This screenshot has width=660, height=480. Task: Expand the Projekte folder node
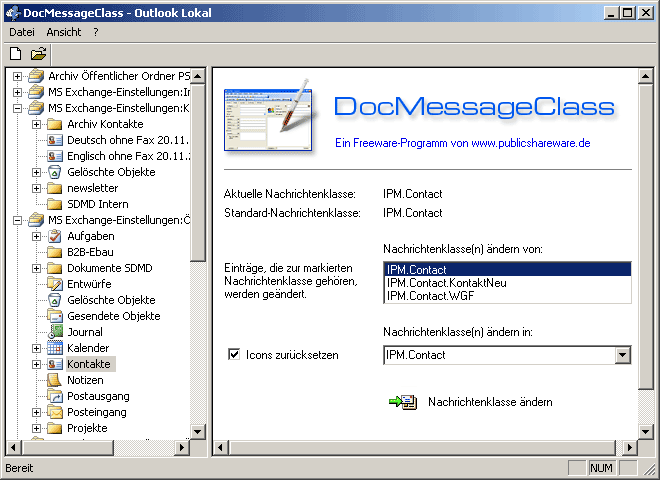click(37, 428)
